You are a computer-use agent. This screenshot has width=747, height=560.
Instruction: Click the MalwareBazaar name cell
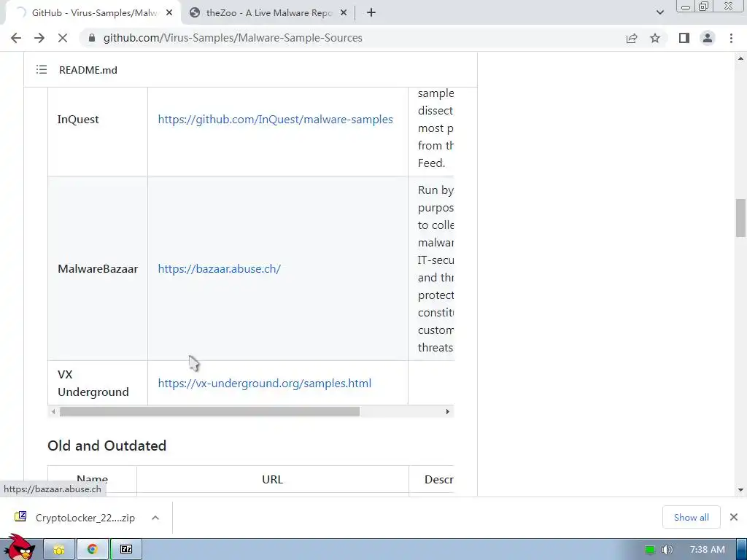point(98,268)
